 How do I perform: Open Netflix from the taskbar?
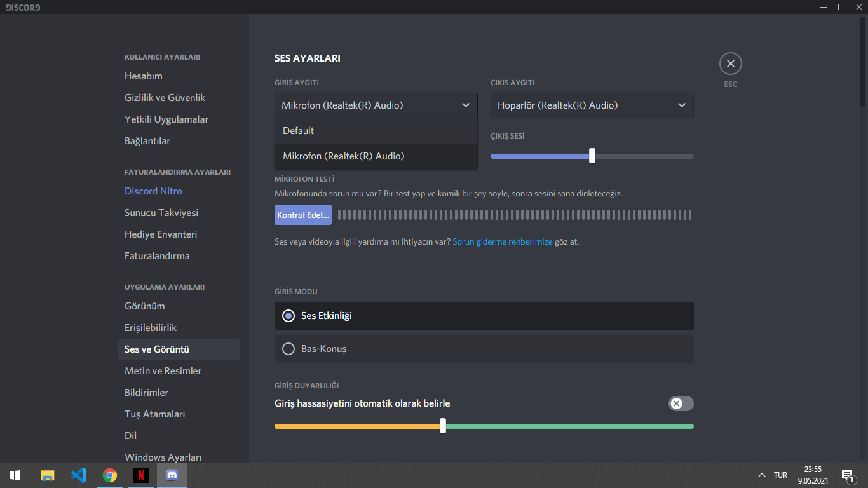[141, 475]
